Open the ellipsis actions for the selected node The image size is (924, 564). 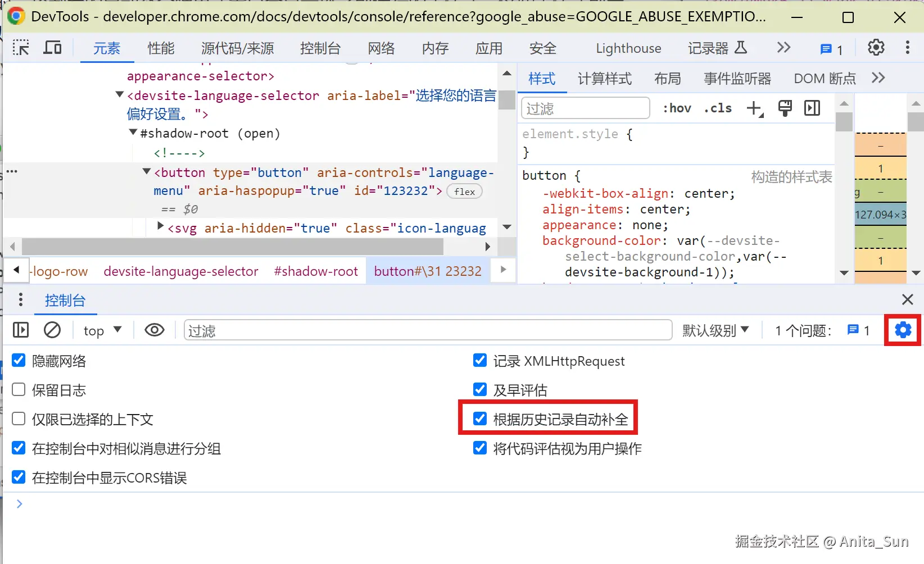[x=12, y=171]
